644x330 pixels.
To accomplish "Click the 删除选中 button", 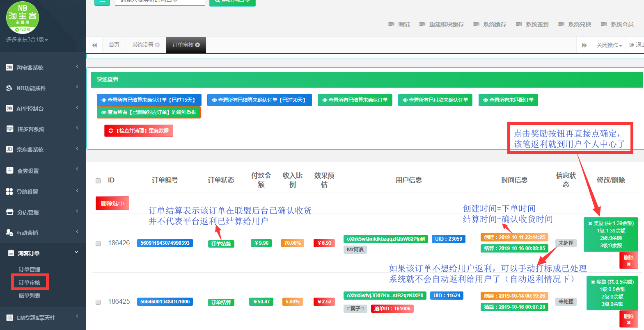I will pos(112,203).
